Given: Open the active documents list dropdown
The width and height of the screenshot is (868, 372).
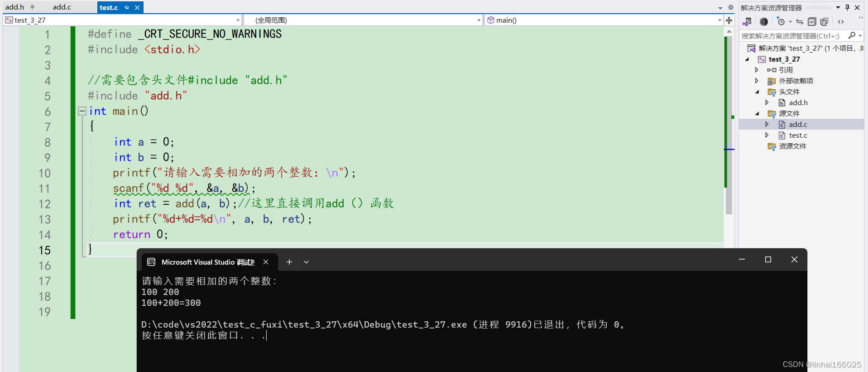Looking at the screenshot, I should (720, 8).
